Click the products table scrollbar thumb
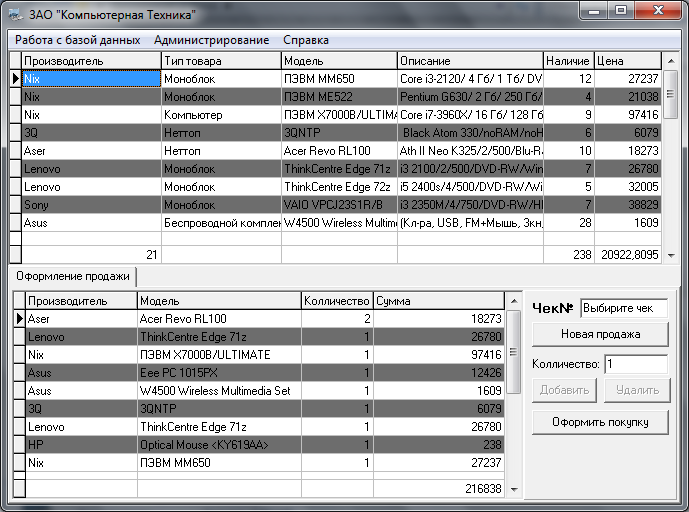 click(x=670, y=94)
